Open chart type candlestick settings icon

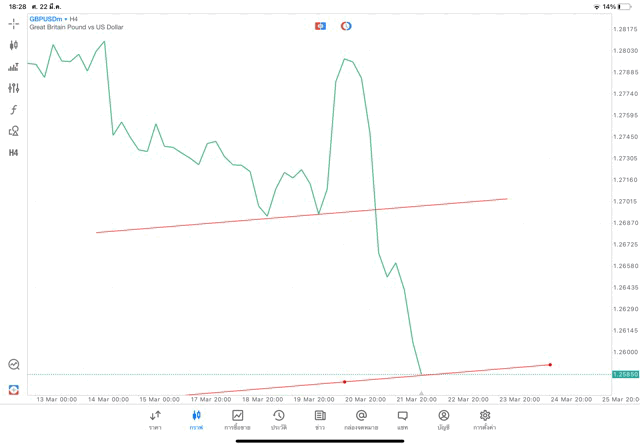(x=14, y=45)
